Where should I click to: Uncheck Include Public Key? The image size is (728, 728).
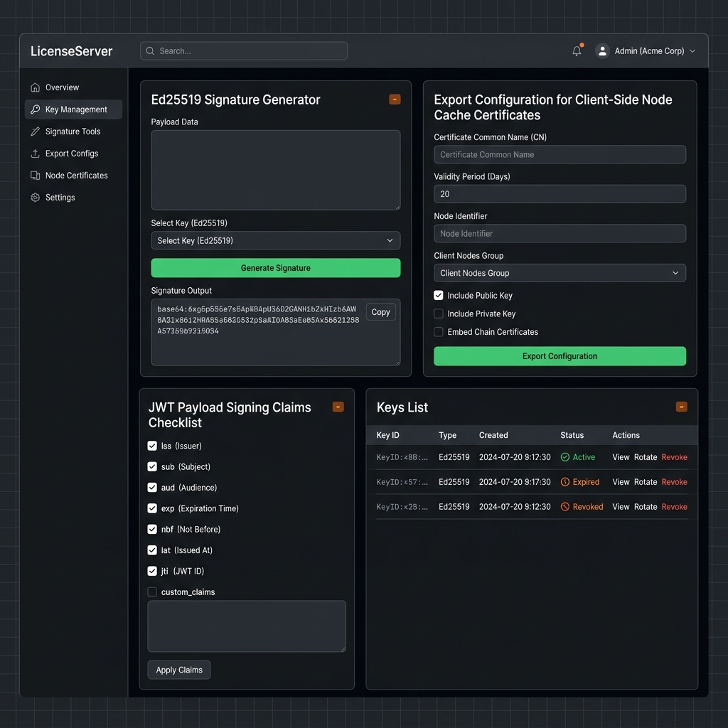pyautogui.click(x=438, y=295)
